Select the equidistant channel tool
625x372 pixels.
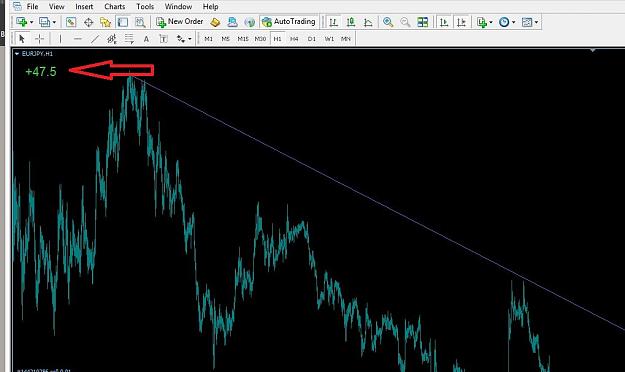[x=112, y=39]
